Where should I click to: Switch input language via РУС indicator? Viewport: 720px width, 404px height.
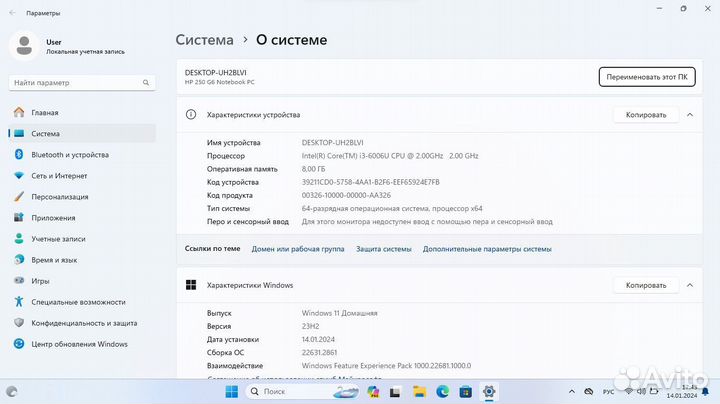click(x=608, y=392)
